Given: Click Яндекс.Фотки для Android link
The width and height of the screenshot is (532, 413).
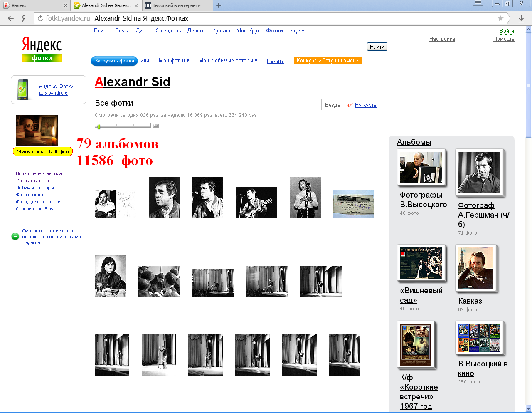Looking at the screenshot, I should [x=56, y=89].
